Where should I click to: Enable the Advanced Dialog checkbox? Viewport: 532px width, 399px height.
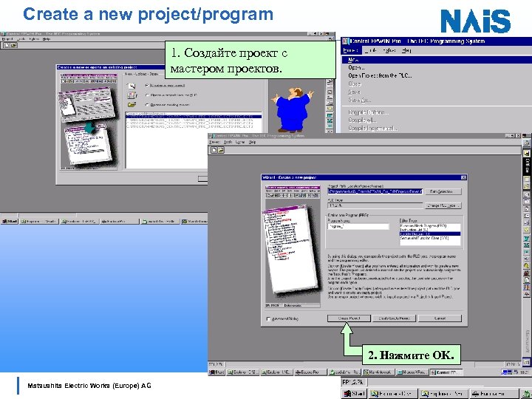click(x=268, y=319)
